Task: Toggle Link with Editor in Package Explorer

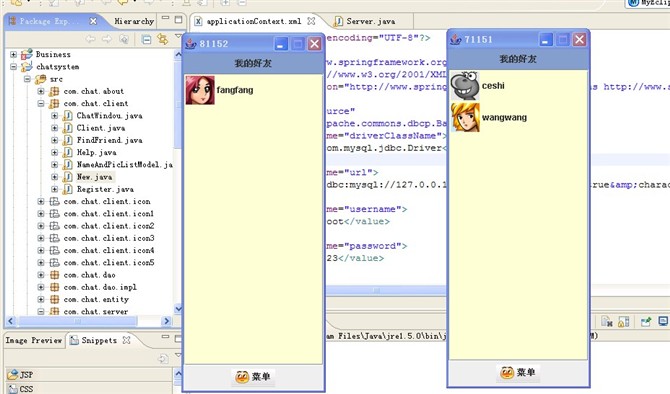Action: pos(162,39)
